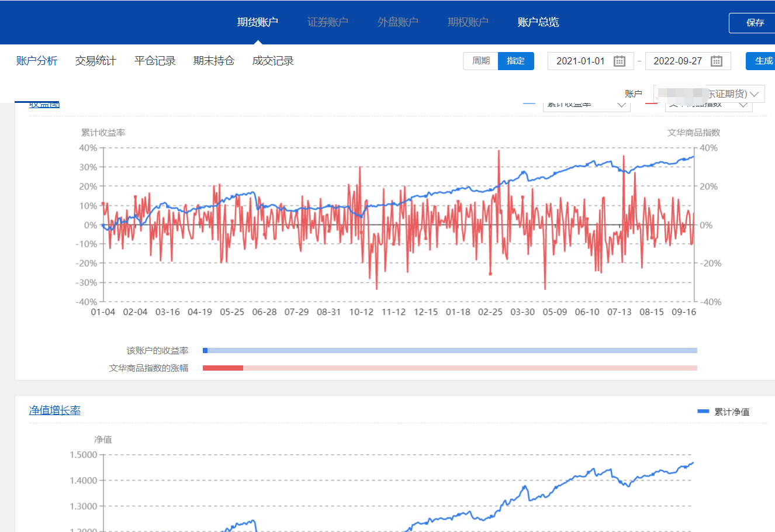Switch to 证券账户 tab
This screenshot has height=532, width=775.
pos(328,22)
